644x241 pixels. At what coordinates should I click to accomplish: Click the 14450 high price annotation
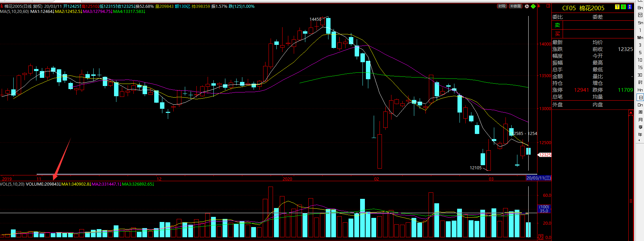(315, 19)
